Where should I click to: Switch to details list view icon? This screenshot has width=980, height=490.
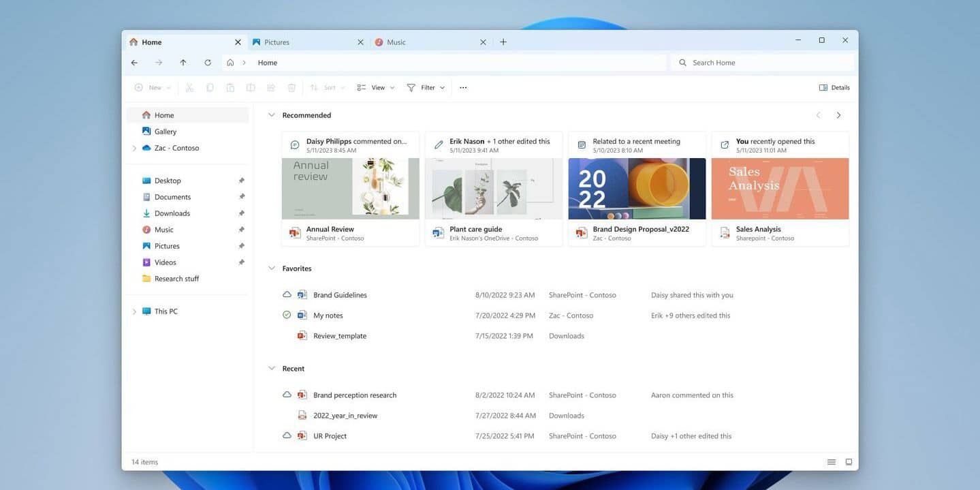point(832,462)
